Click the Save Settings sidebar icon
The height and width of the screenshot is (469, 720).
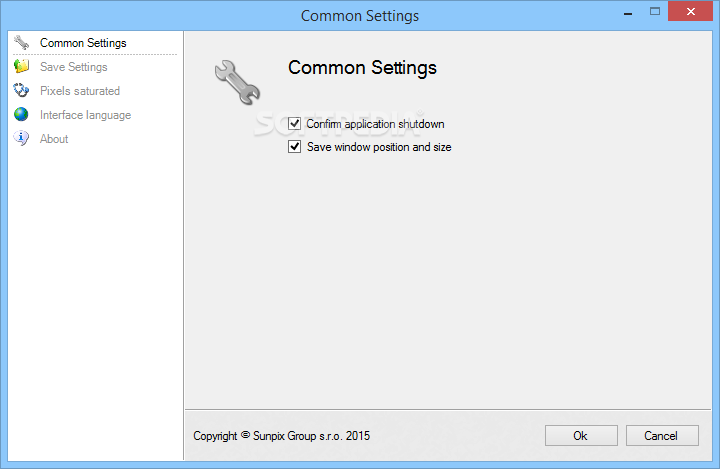click(21, 67)
